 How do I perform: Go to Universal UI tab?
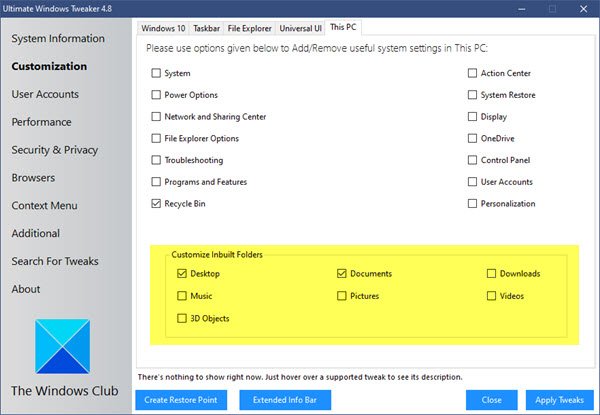(x=300, y=28)
